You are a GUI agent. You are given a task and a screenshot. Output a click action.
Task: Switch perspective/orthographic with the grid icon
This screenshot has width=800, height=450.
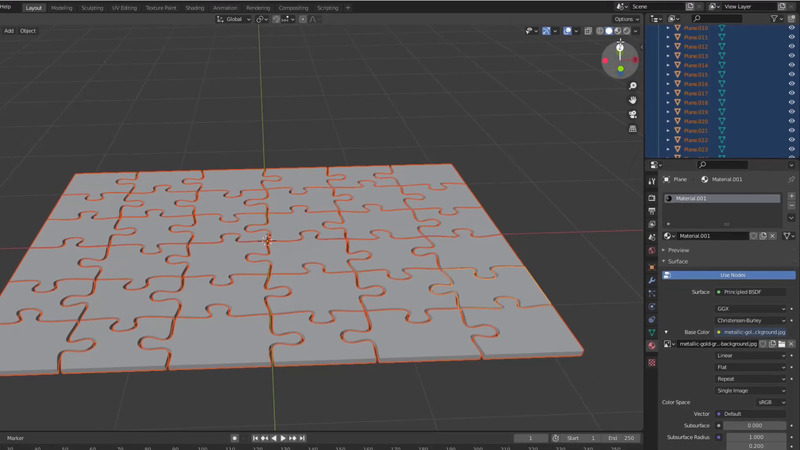pyautogui.click(x=633, y=128)
